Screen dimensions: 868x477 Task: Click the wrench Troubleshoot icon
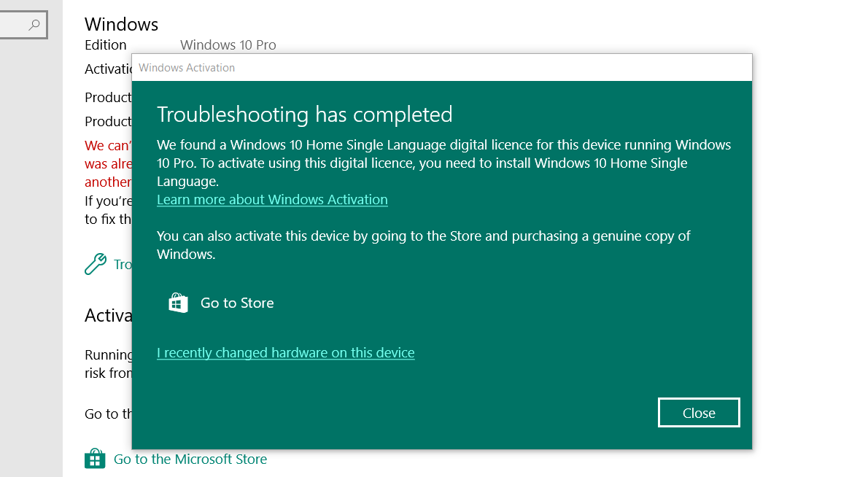(96, 264)
